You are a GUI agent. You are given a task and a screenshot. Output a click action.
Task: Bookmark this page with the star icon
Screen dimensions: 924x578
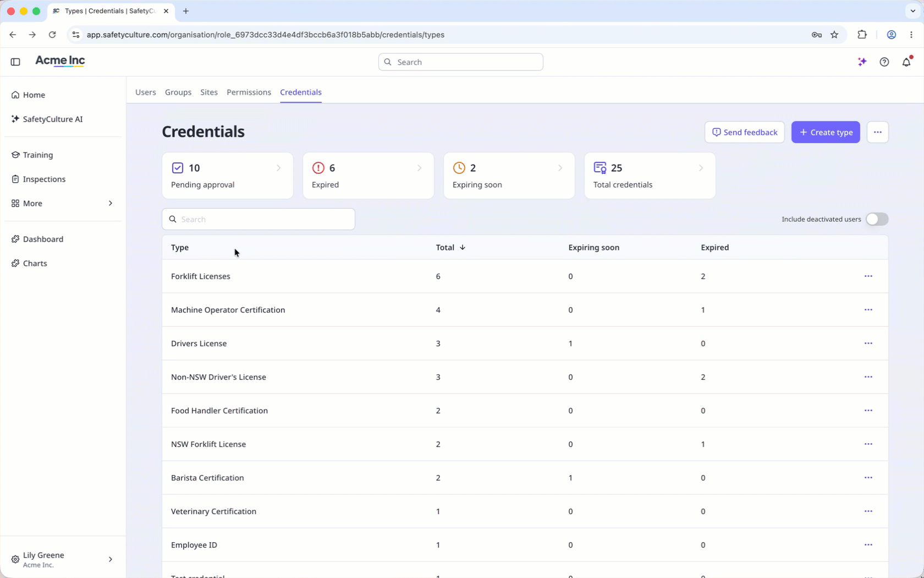pos(834,35)
